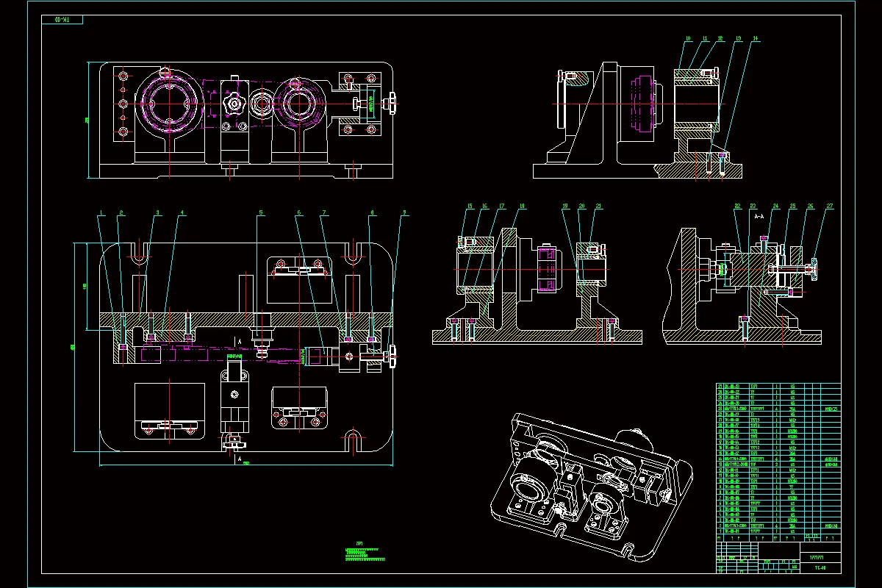Image resolution: width=882 pixels, height=588 pixels.
Task: Click part balloon number 19
Action: (566, 207)
